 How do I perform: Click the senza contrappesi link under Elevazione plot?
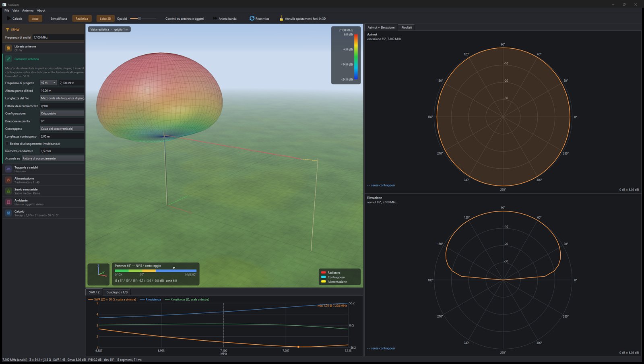click(x=381, y=348)
